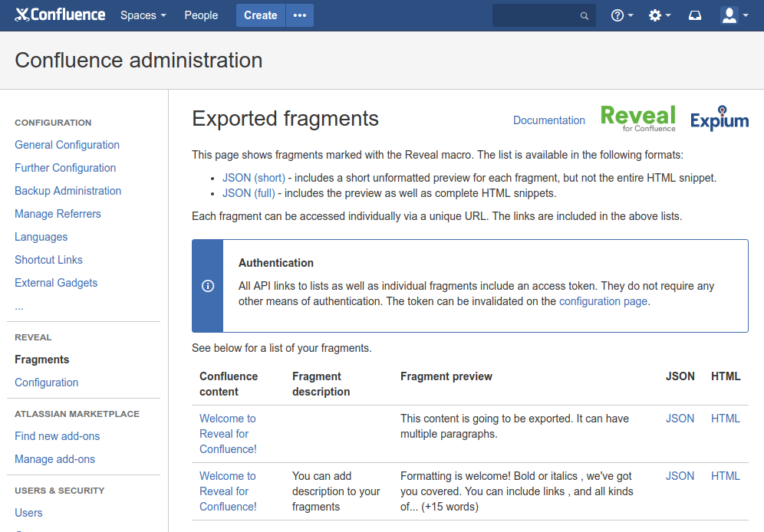Click the Confluence logo in header

(x=60, y=15)
